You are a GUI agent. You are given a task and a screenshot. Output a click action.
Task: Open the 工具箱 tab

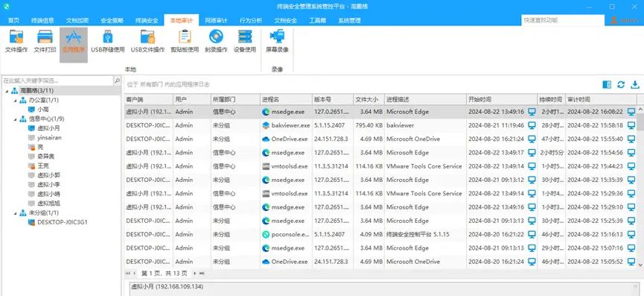pos(317,21)
